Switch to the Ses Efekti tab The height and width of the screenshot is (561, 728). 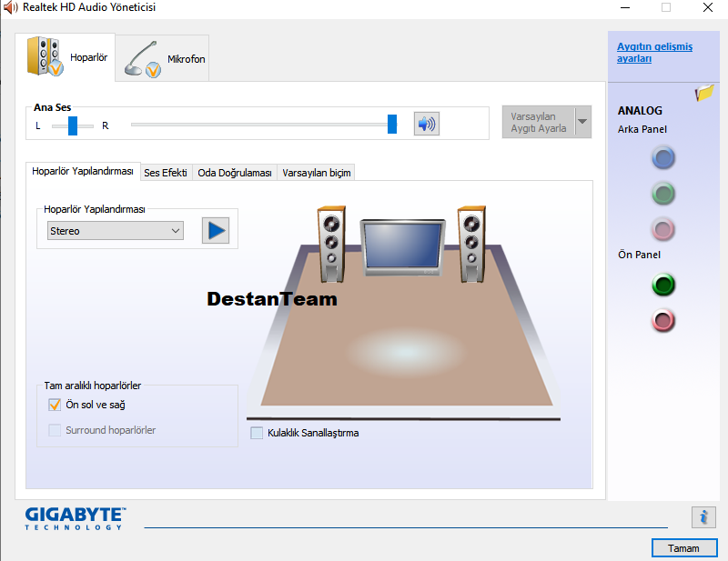click(167, 172)
